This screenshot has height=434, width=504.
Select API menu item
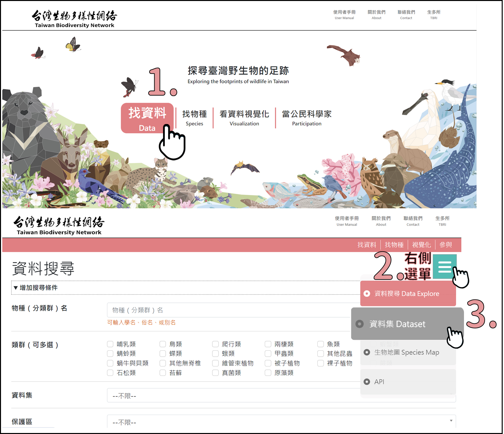coord(408,382)
